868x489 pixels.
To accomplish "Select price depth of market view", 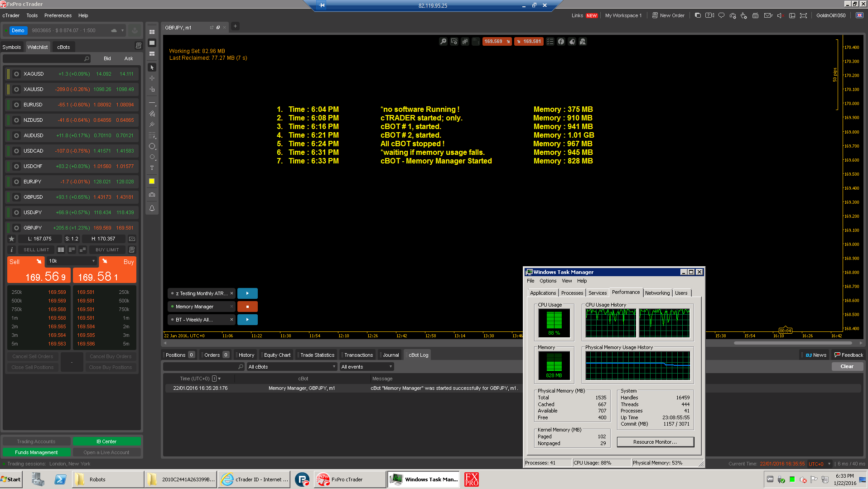I will [72, 250].
